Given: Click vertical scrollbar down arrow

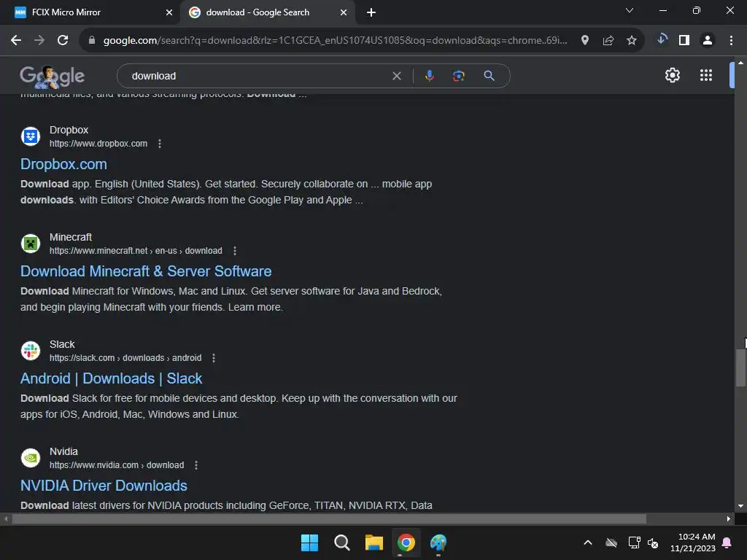Looking at the screenshot, I should coord(740,506).
